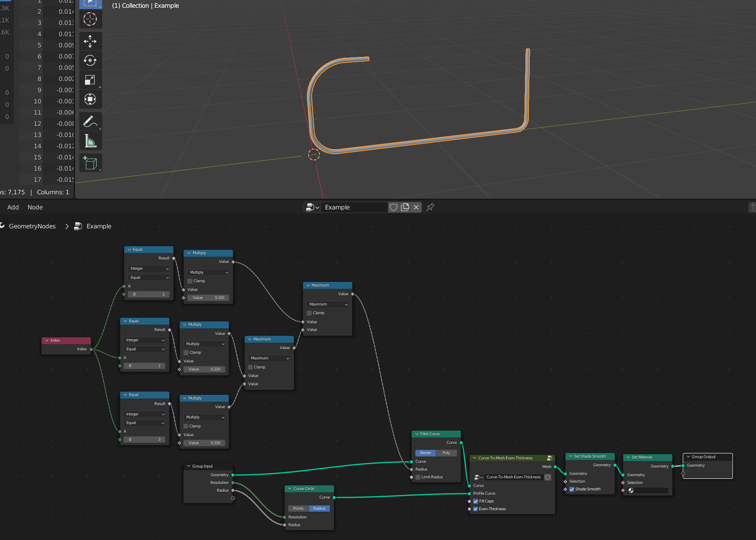
Task: Toggle fake user shield for Example node tree
Action: [394, 207]
